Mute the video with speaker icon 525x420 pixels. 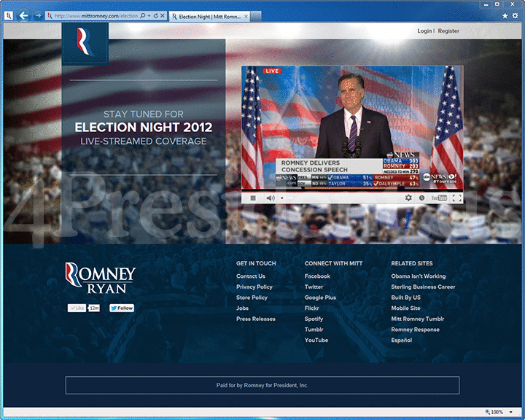tap(271, 198)
